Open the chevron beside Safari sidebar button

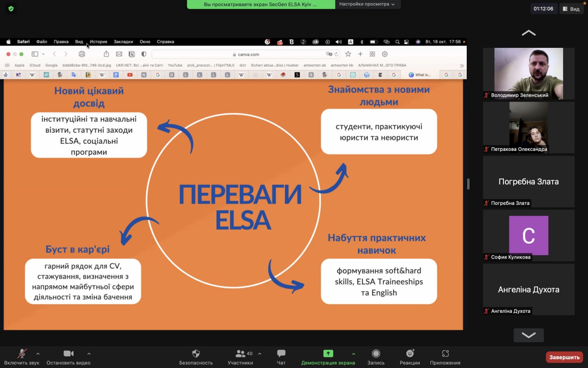(x=44, y=54)
